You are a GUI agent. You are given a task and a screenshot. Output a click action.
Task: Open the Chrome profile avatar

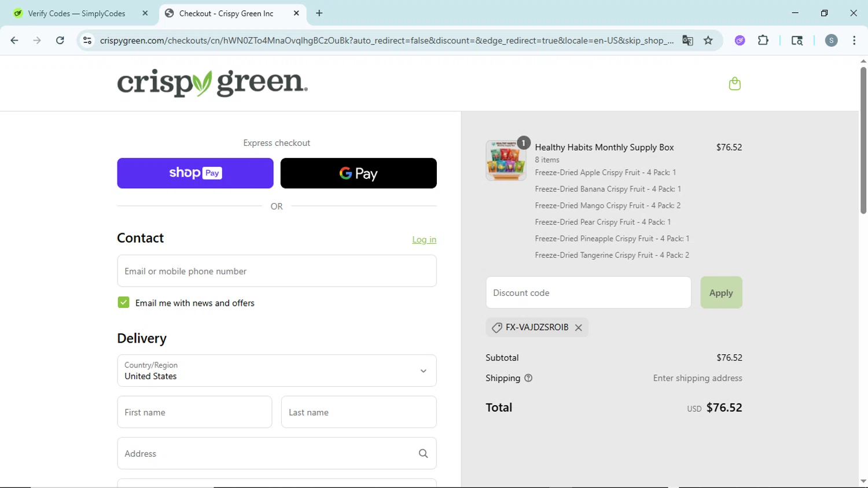pos(831,41)
